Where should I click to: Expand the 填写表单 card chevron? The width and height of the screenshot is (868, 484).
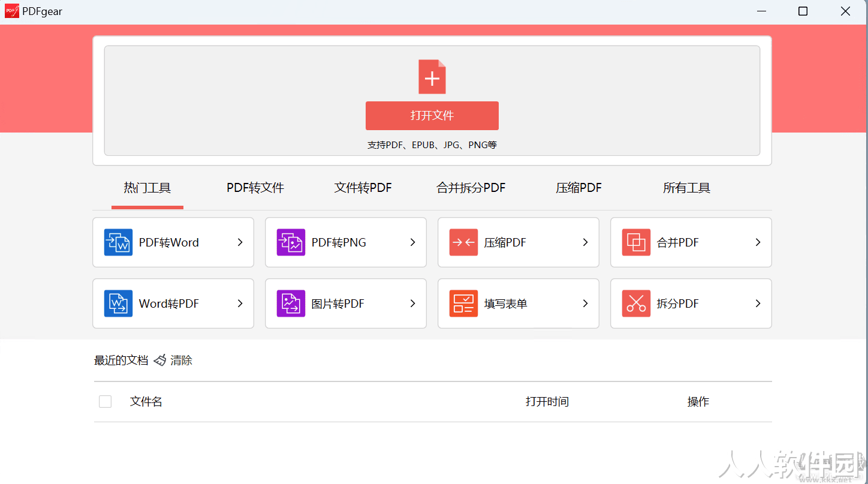[585, 303]
